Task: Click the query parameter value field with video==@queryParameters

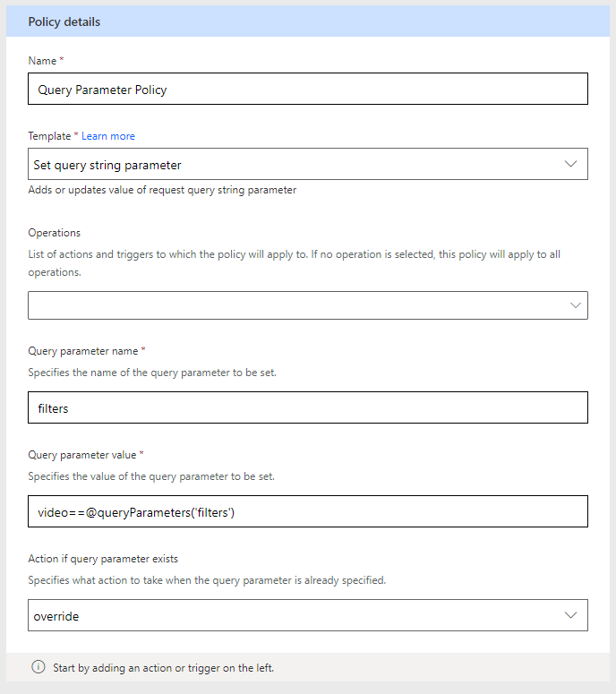Action: (x=308, y=511)
